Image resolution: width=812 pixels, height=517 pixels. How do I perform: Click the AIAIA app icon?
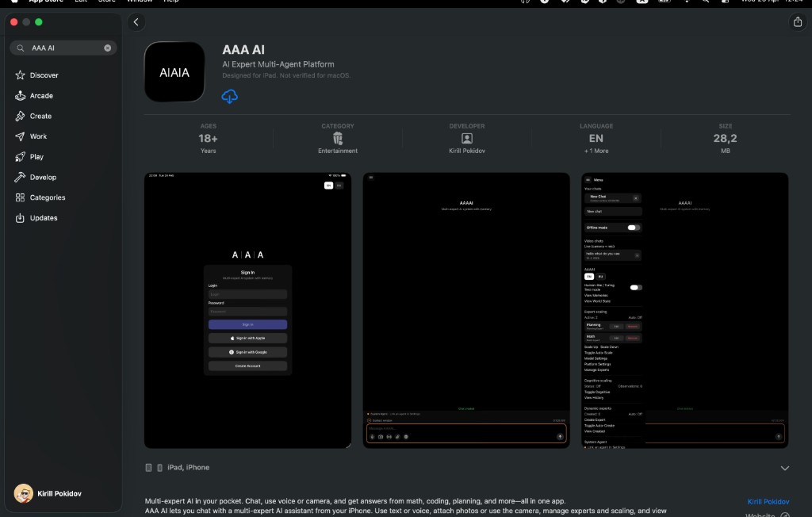pos(174,72)
